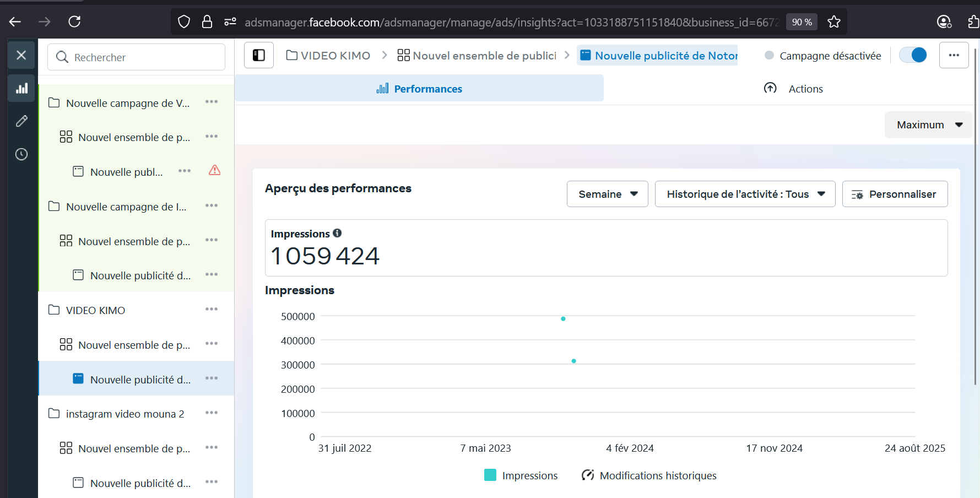Toggle the side panel layout icon
Screen dimensions: 980x498
click(259, 55)
